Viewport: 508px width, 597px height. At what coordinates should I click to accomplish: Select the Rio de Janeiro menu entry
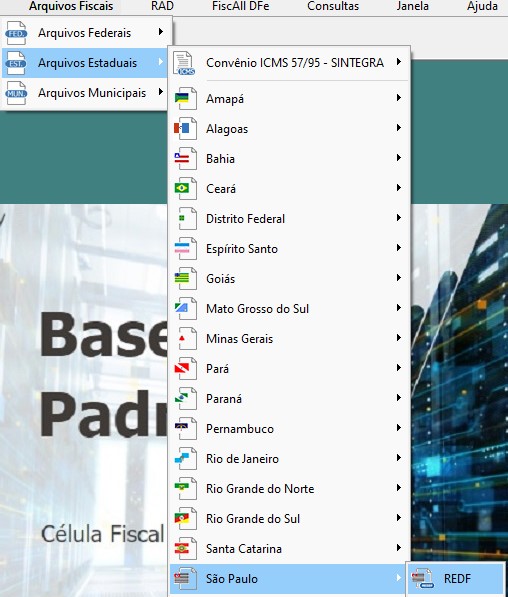[289, 459]
